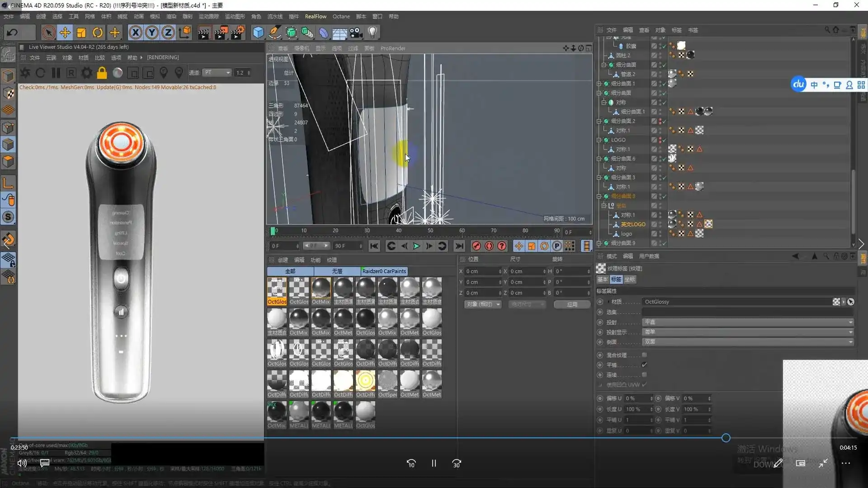Click the Camera object icon
This screenshot has height=488, width=868.
tap(356, 33)
